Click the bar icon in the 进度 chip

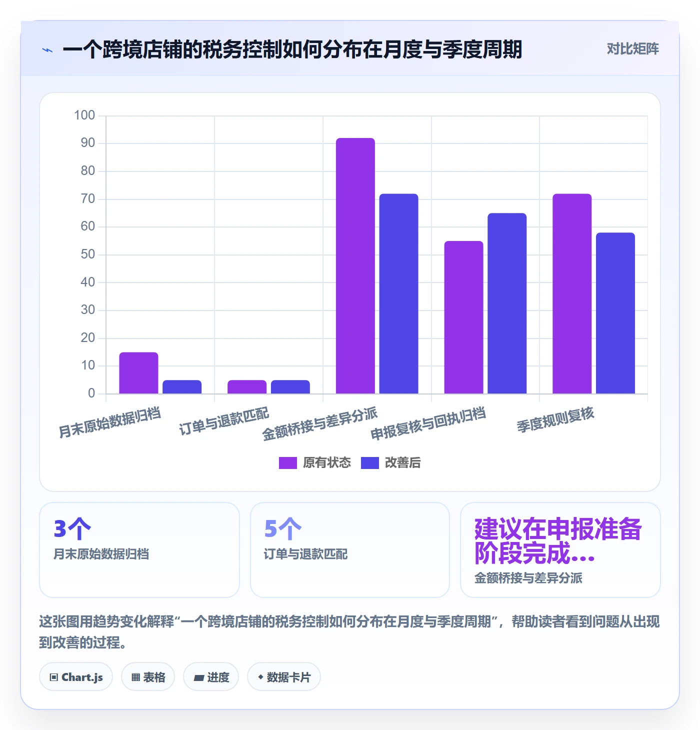[199, 678]
